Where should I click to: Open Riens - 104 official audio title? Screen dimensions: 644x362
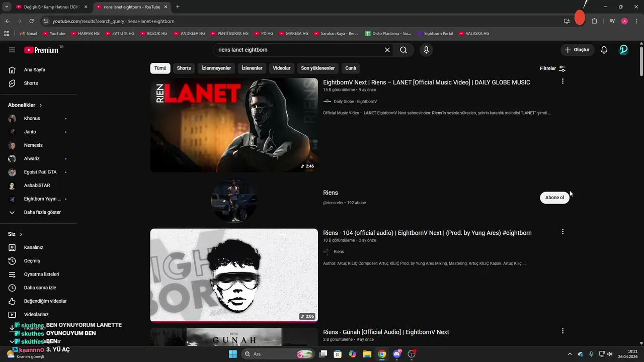click(427, 233)
